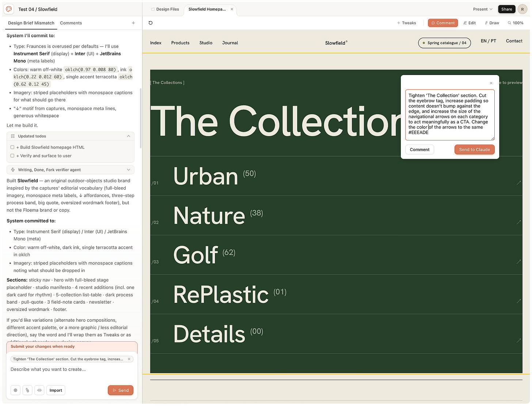Change the 100% zoom level
Screen dimensions: 532x406
(x=516, y=23)
